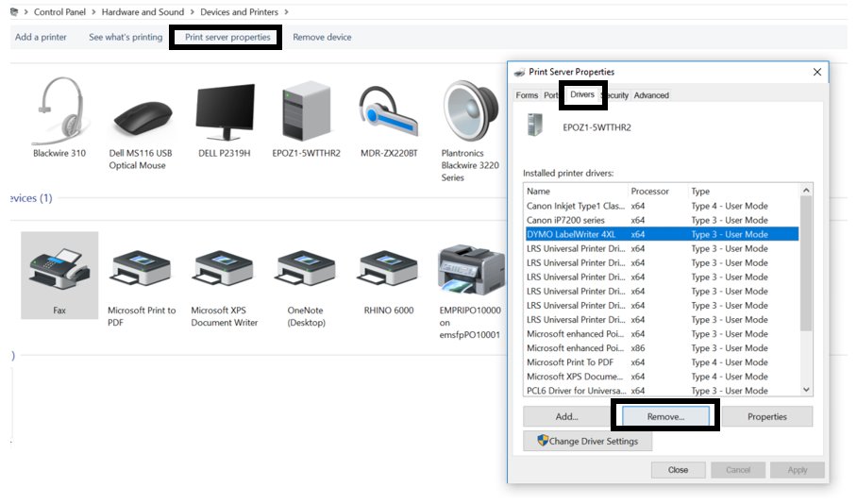
Task: Select the Blackwire 310 headset icon
Action: pos(59,111)
